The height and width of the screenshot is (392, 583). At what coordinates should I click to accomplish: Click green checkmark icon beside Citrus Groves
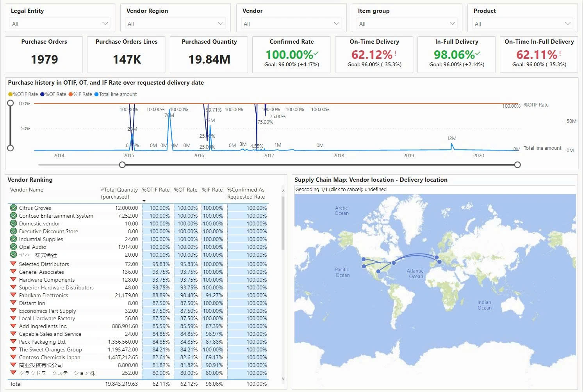13,208
